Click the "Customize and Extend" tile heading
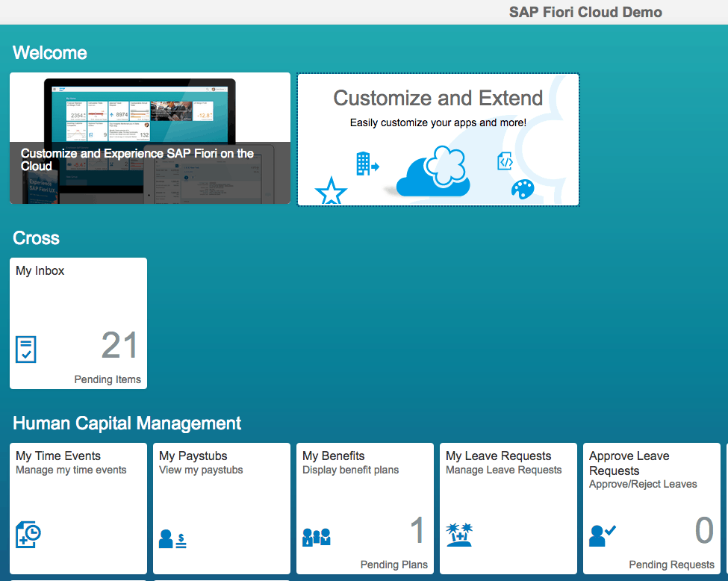This screenshot has width=728, height=581. click(438, 98)
